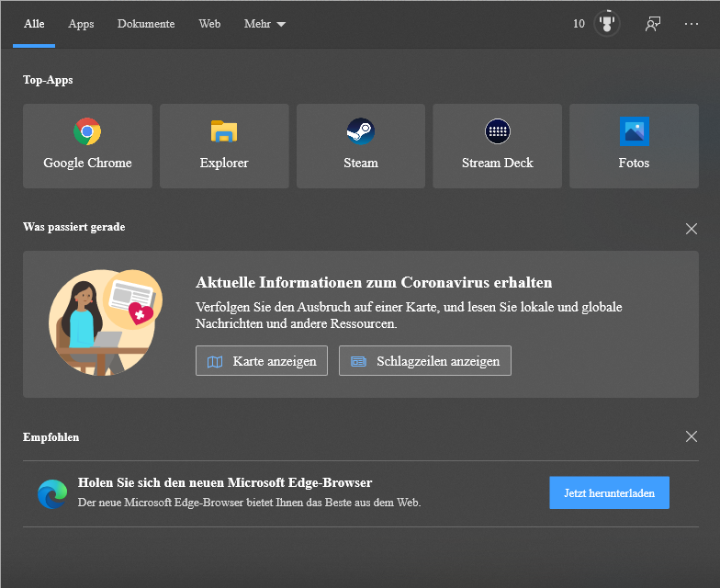Viewport: 720px width, 588px height.
Task: Open the Steam app tile
Action: 360,146
